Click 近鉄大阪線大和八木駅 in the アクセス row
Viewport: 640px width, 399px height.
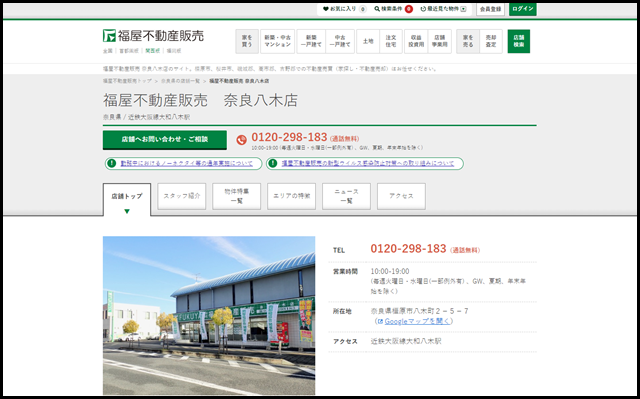[406, 341]
